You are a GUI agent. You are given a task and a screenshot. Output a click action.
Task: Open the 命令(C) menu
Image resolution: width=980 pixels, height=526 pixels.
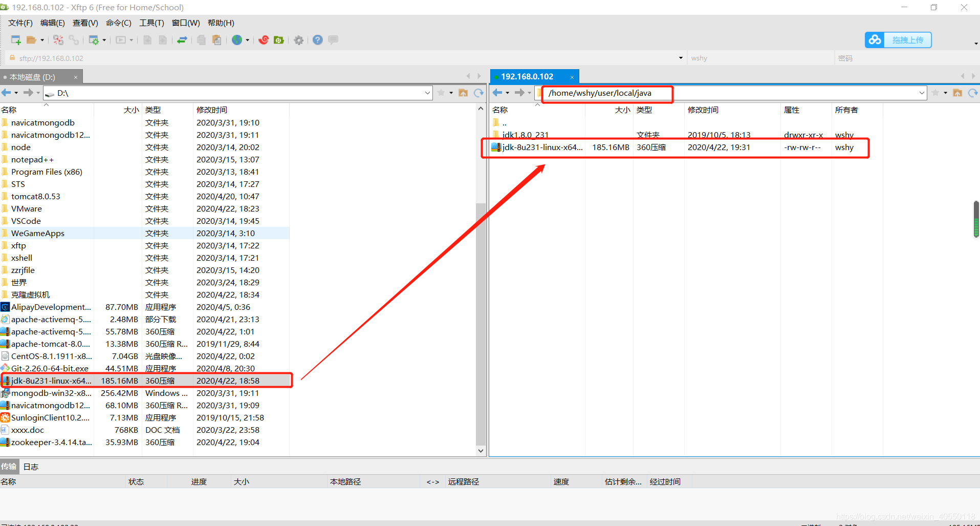pyautogui.click(x=118, y=23)
